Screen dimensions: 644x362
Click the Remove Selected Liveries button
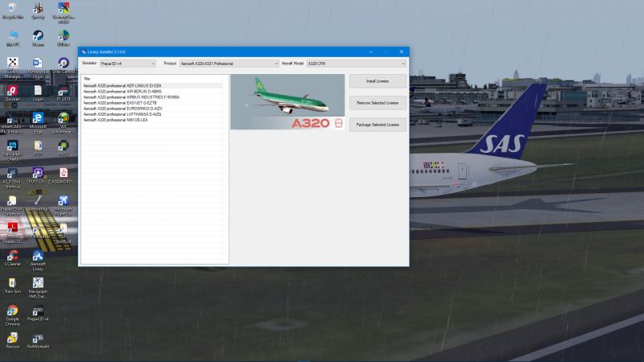click(378, 103)
